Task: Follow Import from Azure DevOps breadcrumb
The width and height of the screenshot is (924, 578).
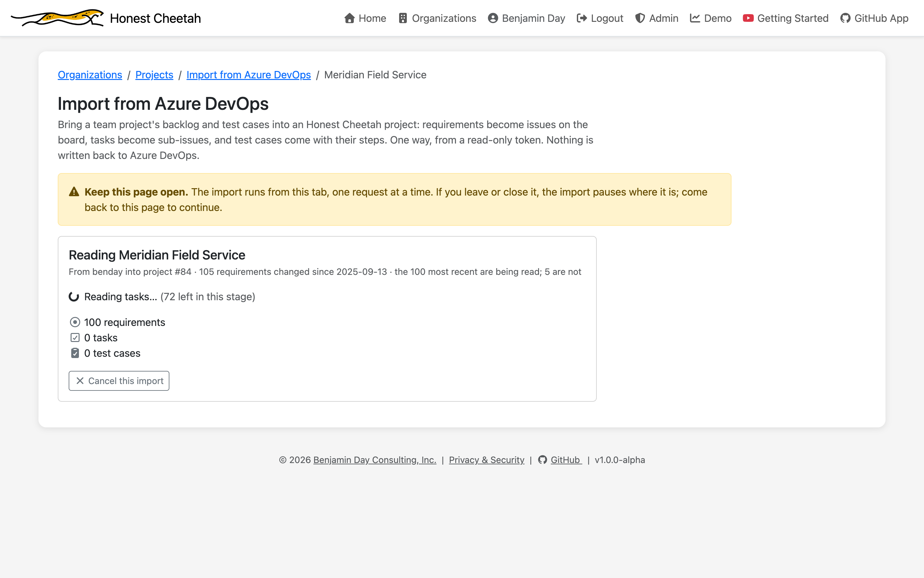Action: [249, 75]
